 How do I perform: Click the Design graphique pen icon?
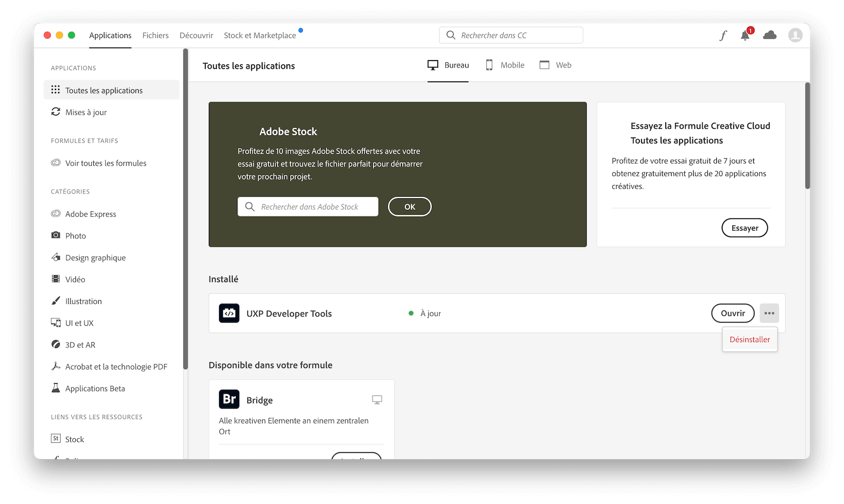pyautogui.click(x=55, y=257)
